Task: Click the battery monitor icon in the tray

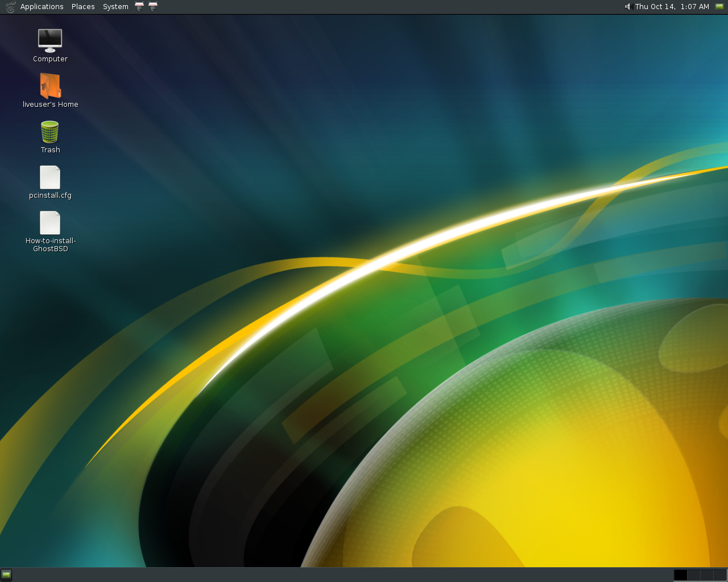Action: pyautogui.click(x=720, y=6)
